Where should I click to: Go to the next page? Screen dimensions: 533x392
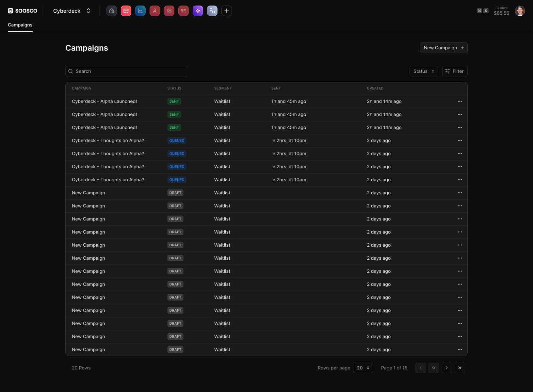(x=446, y=368)
